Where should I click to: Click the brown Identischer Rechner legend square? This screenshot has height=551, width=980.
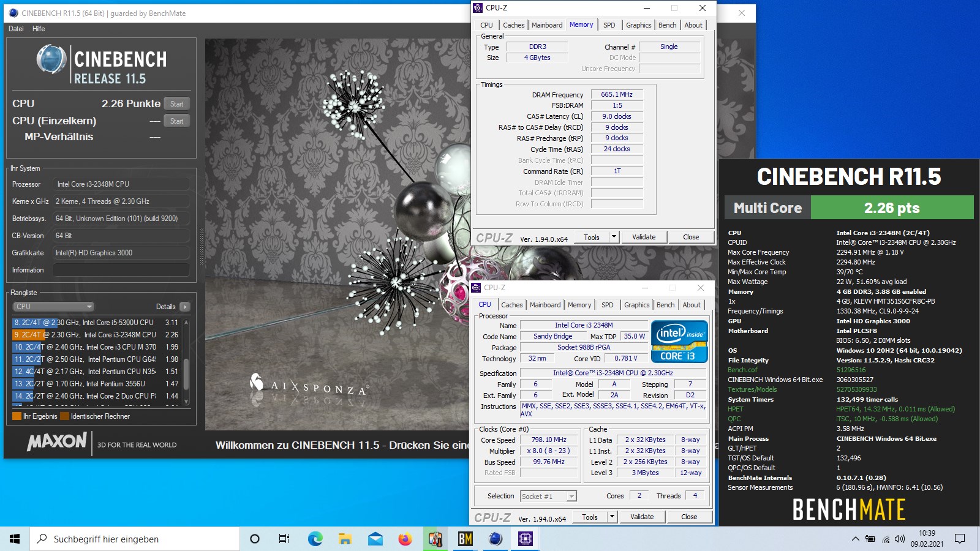(64, 416)
